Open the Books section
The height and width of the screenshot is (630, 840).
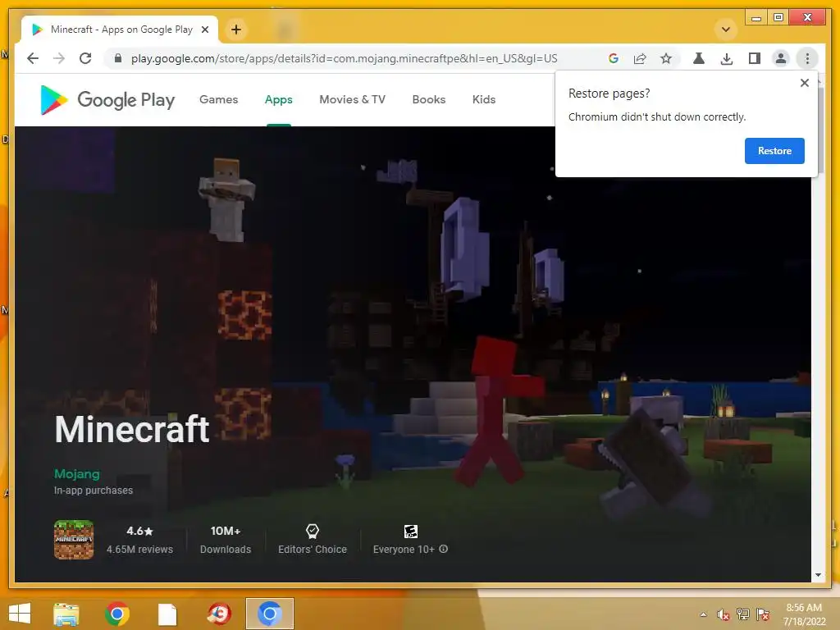click(x=428, y=99)
